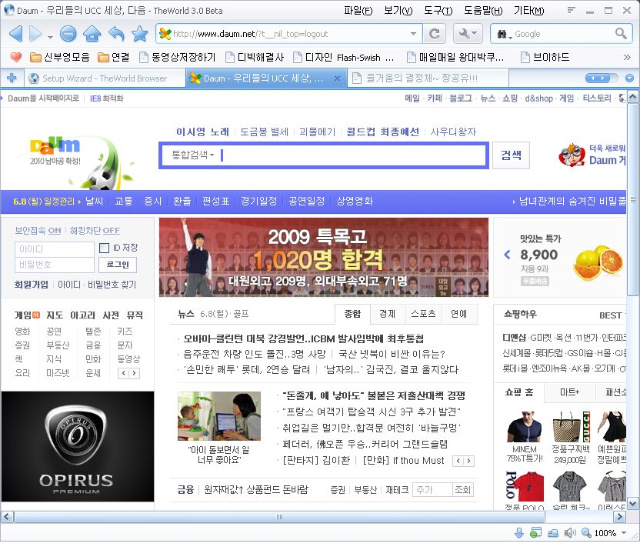Open the 보기(V) menu

coord(398,11)
